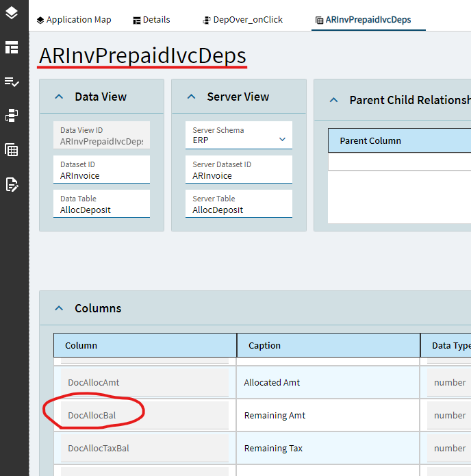Collapse the Parent Child Relationship panel
Viewport: 471px width, 476px height.
point(334,100)
